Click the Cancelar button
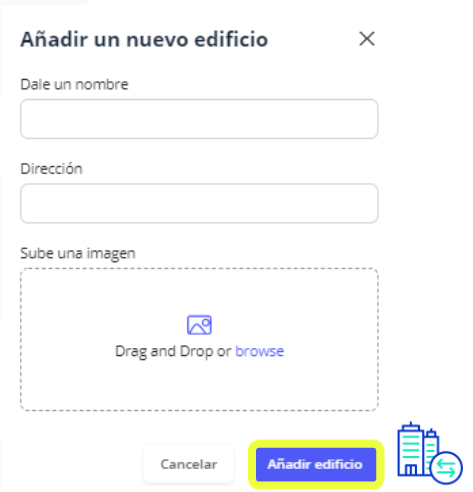Image resolution: width=473 pixels, height=492 pixels. 189,464
